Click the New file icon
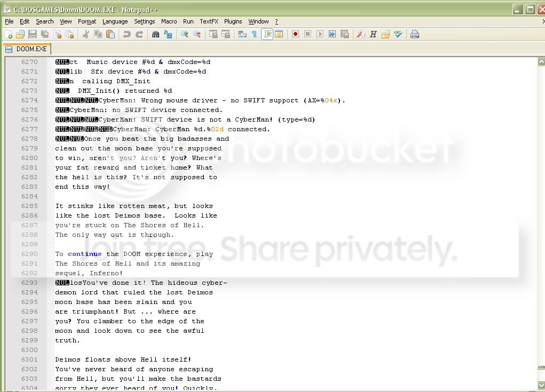 [8, 34]
